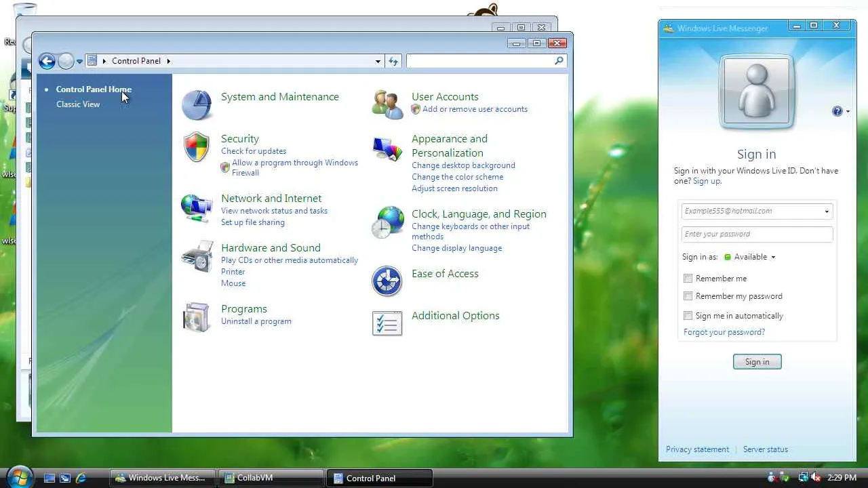Open the System and Maintenance pie chart icon

point(197,105)
